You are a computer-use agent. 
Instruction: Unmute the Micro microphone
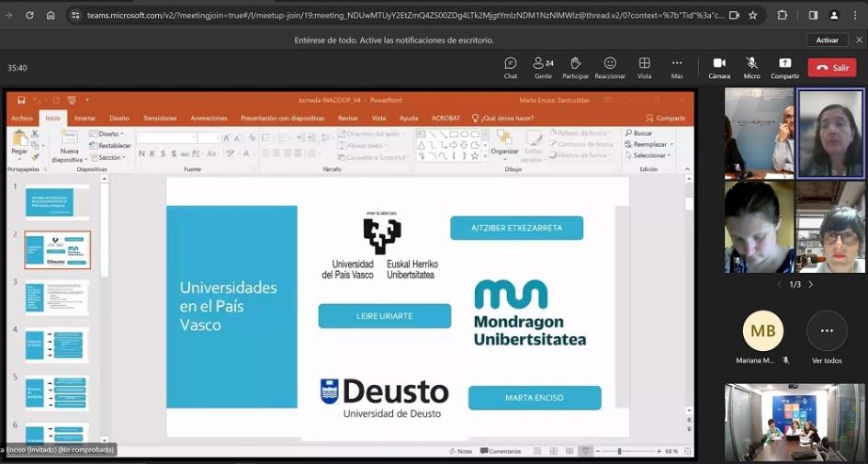tap(751, 68)
